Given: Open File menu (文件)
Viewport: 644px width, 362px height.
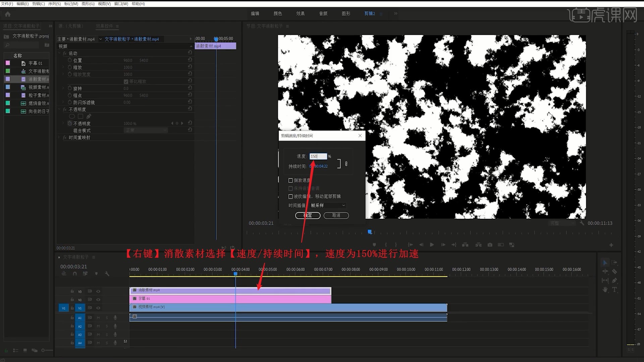Looking at the screenshot, I should pos(7,4).
